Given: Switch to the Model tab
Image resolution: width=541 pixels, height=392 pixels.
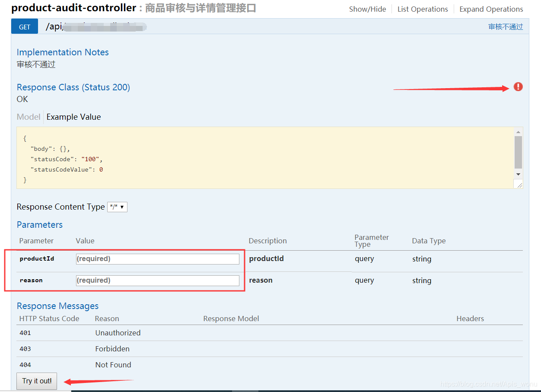Looking at the screenshot, I should click(x=29, y=117).
